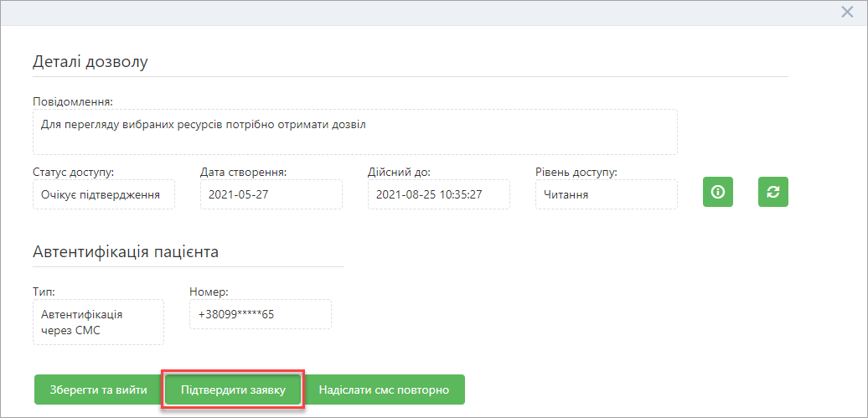Click the 'Зберегти та вийти' button
Image resolution: width=868 pixels, height=418 pixels.
99,390
